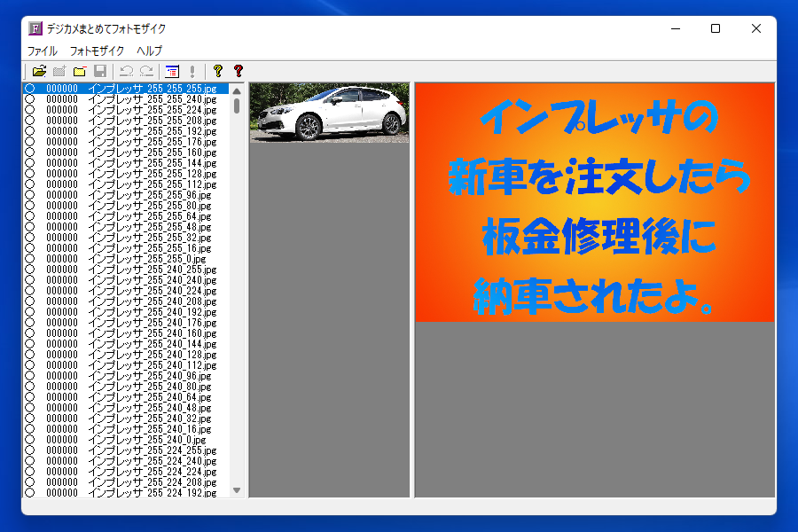This screenshot has width=798, height=532.
Task: Click the orange text target image
Action: click(x=595, y=202)
